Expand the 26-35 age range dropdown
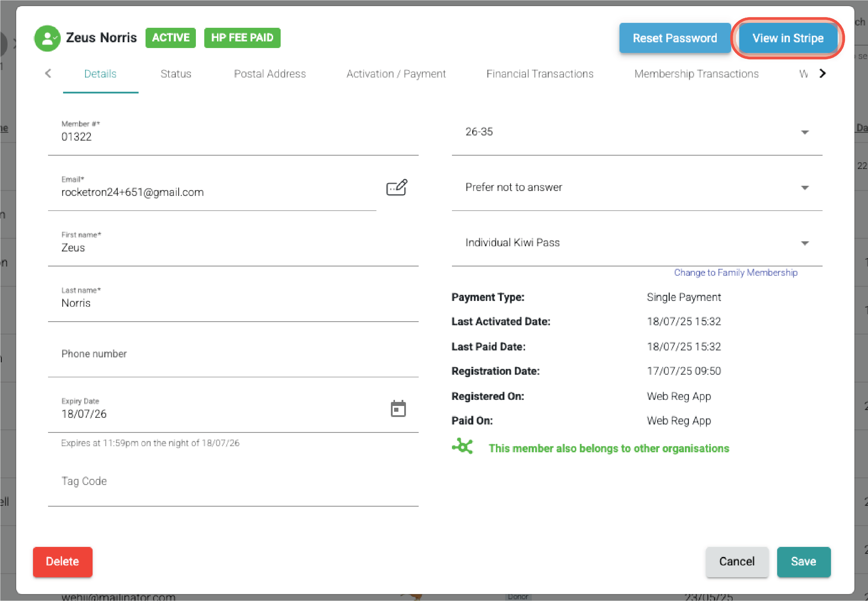This screenshot has height=601, width=868. coord(804,132)
